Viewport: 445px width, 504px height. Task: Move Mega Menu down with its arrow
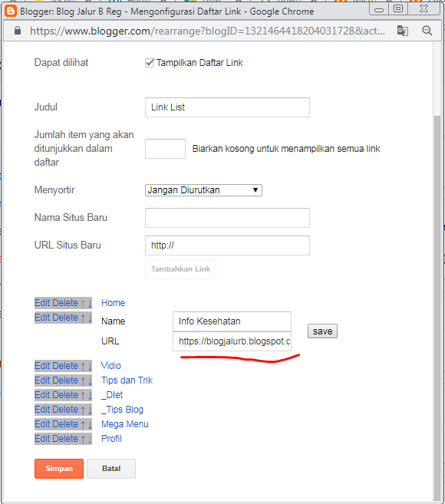point(90,425)
